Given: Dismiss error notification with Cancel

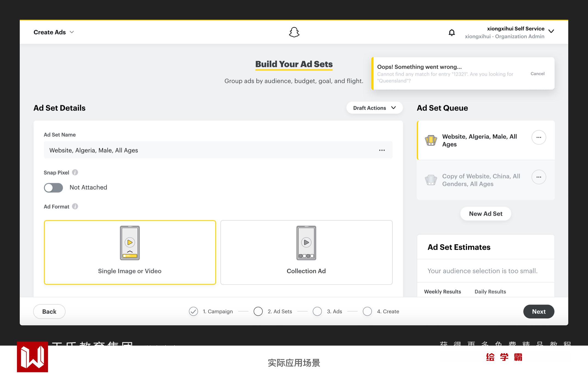Looking at the screenshot, I should (537, 74).
